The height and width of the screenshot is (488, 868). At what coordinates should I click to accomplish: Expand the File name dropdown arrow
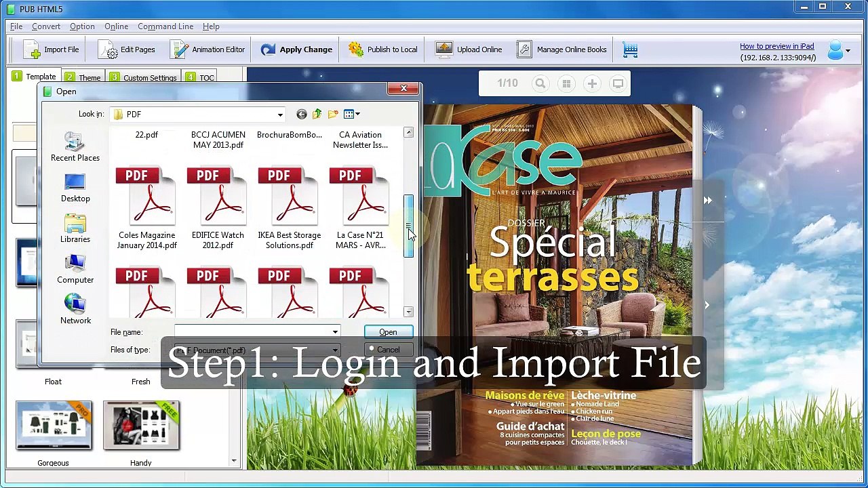coord(335,332)
